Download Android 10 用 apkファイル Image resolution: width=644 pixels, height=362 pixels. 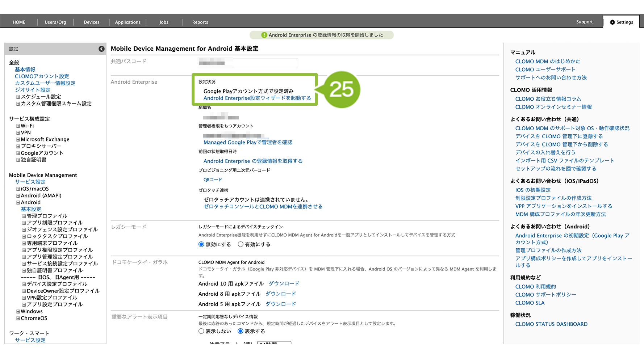[x=284, y=284]
